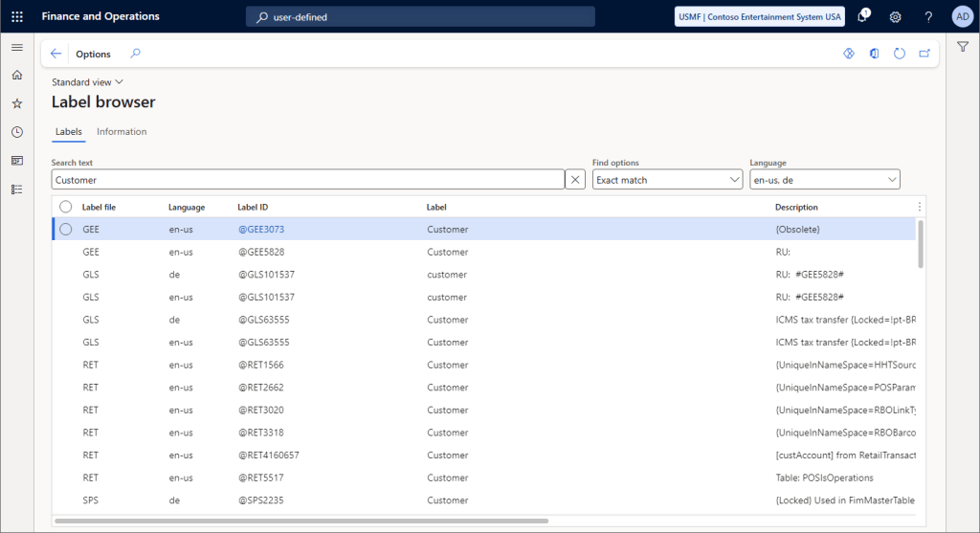Open the settings gear icon
The width and height of the screenshot is (980, 533).
point(895,17)
